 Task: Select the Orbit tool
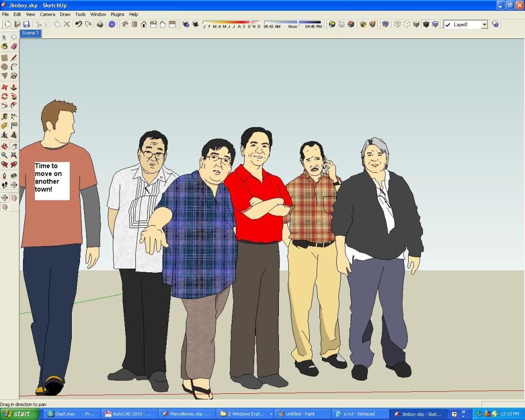[x=6, y=147]
